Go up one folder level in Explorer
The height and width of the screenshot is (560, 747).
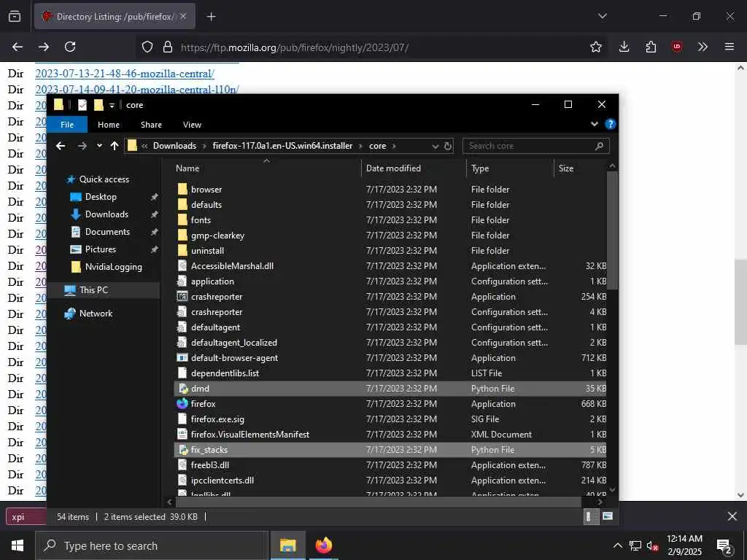pyautogui.click(x=115, y=146)
